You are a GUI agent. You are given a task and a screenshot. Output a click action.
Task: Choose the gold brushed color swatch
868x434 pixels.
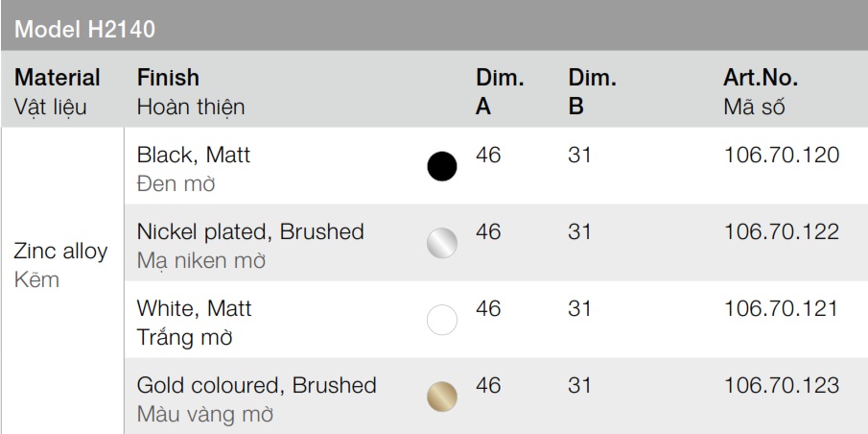tap(442, 395)
